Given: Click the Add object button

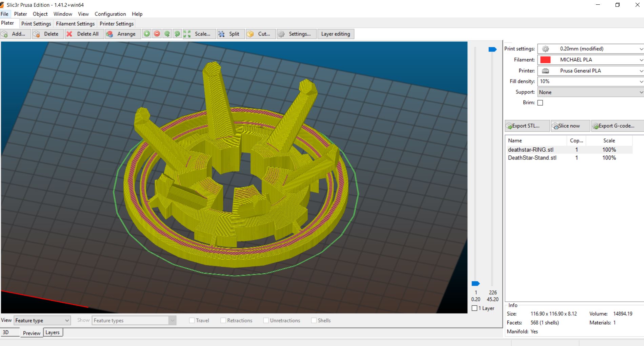Looking at the screenshot, I should (15, 34).
